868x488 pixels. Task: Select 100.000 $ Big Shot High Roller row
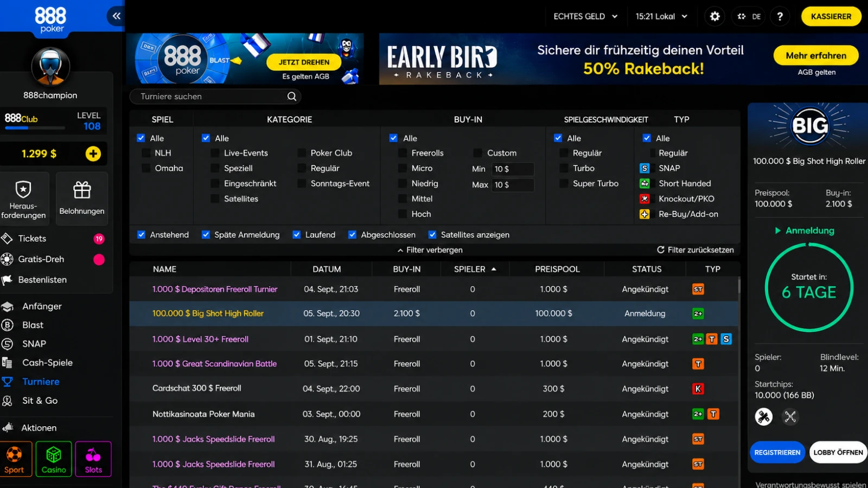pos(434,313)
